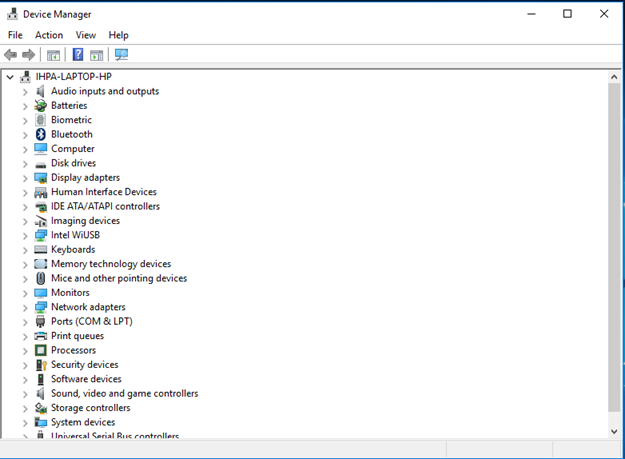Click the blue Help toolbar icon
Screen dimensions: 625x459
pos(77,55)
